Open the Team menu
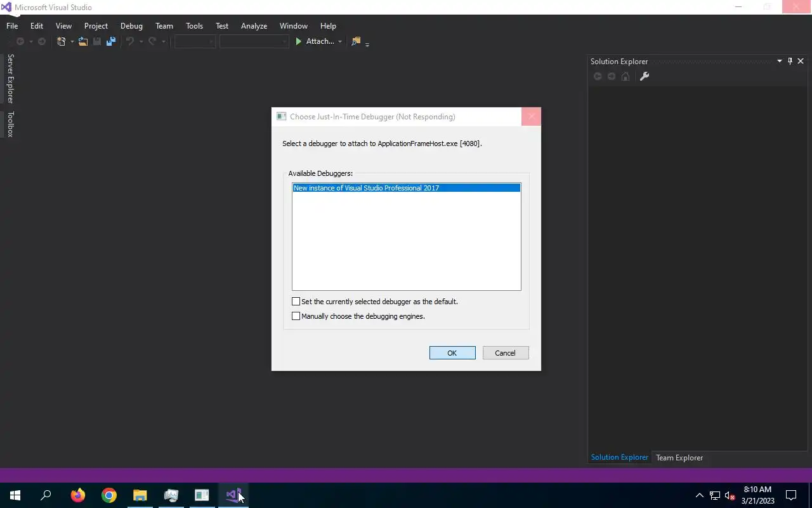Viewport: 812px width, 508px height. pyautogui.click(x=164, y=26)
